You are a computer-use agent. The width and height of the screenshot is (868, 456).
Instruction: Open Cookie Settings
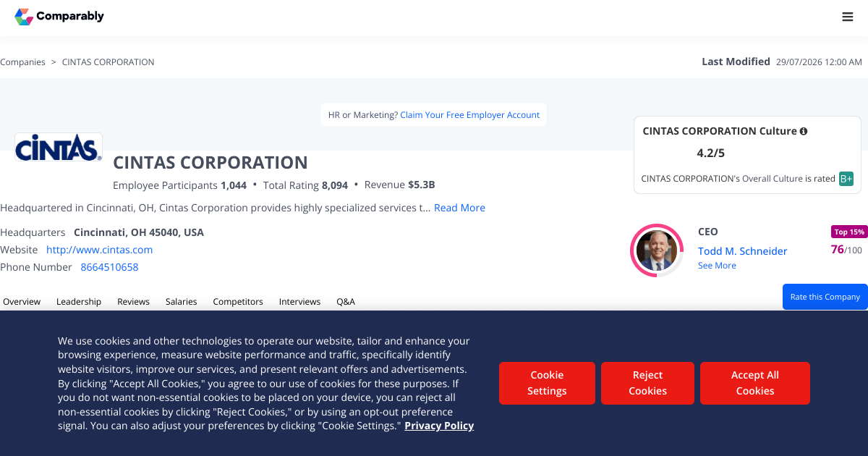pos(547,383)
